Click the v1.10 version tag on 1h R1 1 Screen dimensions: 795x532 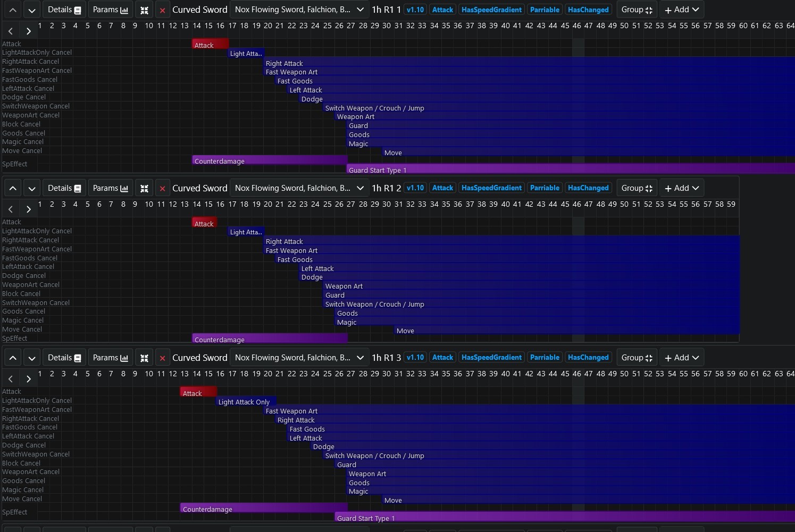[415, 10]
